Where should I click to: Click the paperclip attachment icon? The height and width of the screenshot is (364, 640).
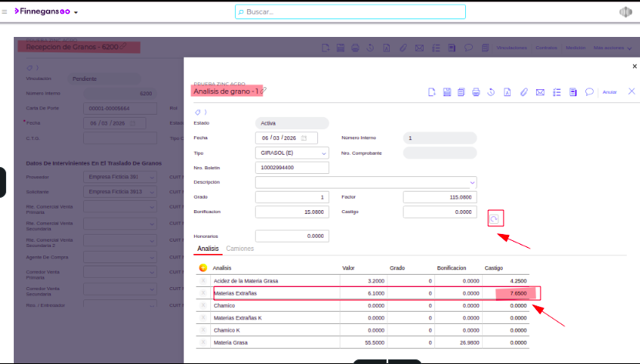pos(524,92)
